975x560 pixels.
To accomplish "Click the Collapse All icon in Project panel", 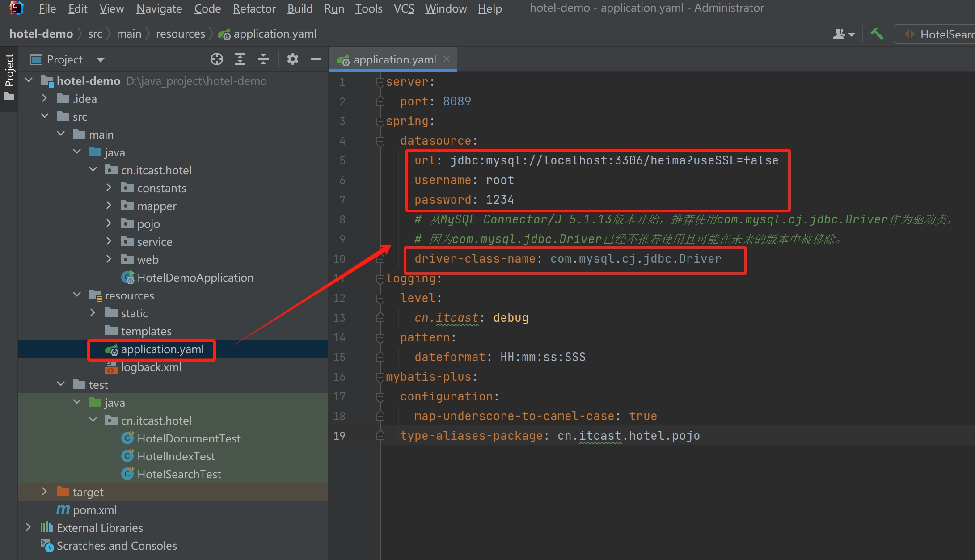I will coord(263,59).
